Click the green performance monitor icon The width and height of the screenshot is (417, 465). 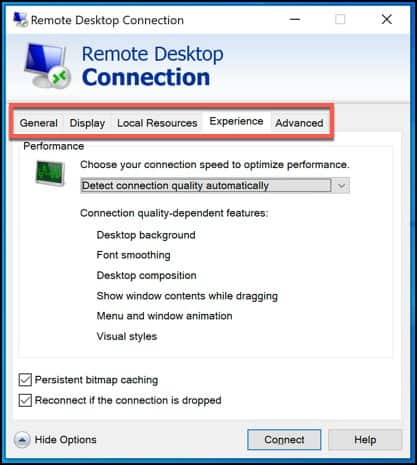(x=50, y=173)
